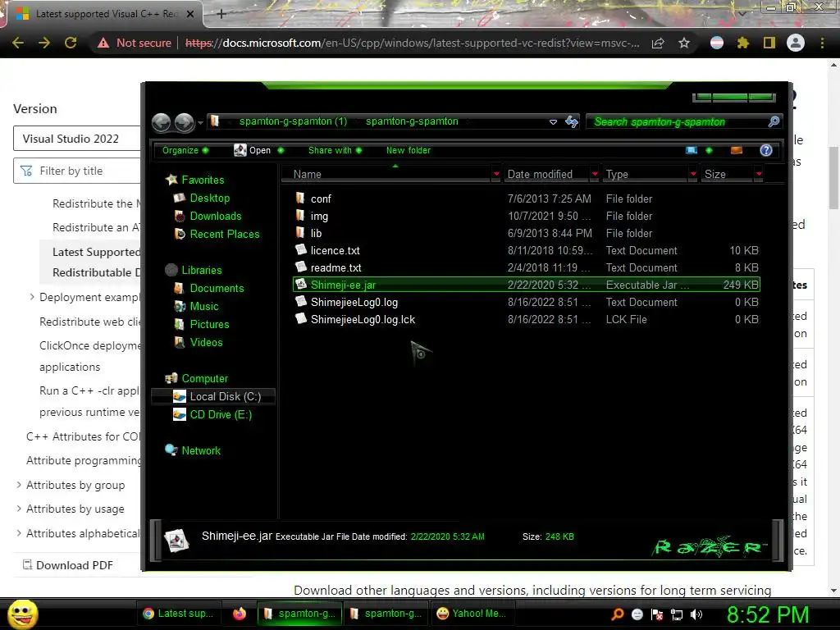This screenshot has width=840, height=630.
Task: Select the img folder
Action: [319, 216]
